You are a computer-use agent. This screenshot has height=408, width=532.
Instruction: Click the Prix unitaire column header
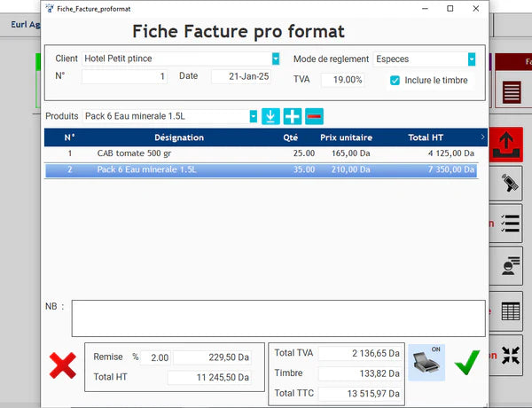(346, 137)
